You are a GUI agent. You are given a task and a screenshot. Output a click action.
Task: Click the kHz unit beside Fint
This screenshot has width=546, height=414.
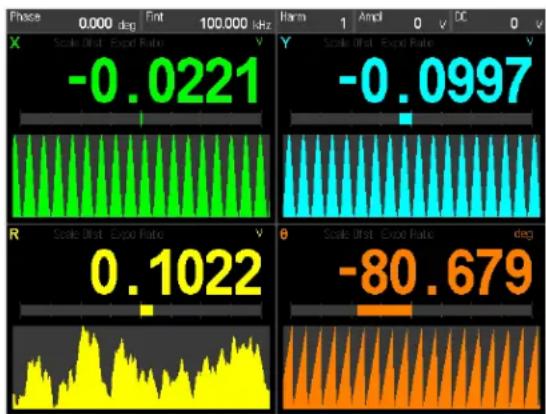pyautogui.click(x=262, y=24)
